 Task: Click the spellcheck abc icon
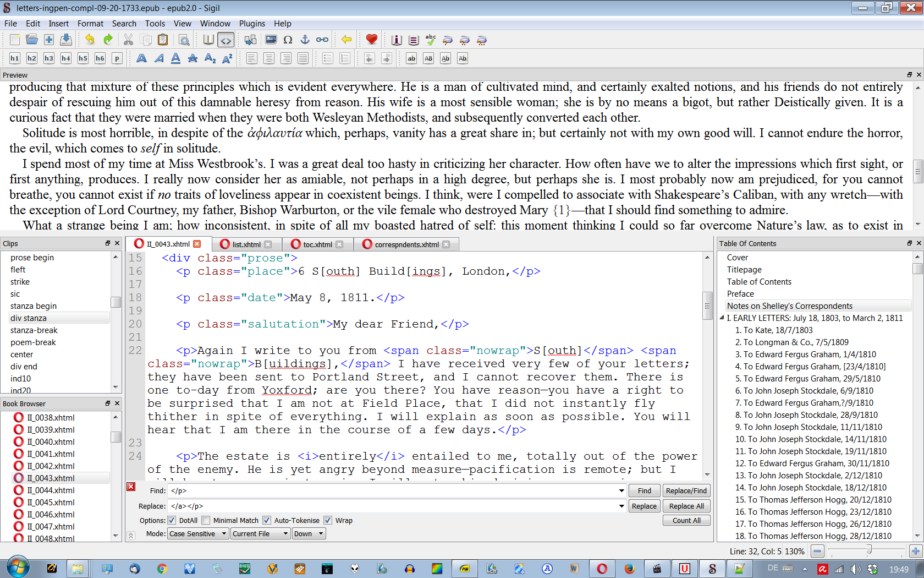tap(431, 40)
